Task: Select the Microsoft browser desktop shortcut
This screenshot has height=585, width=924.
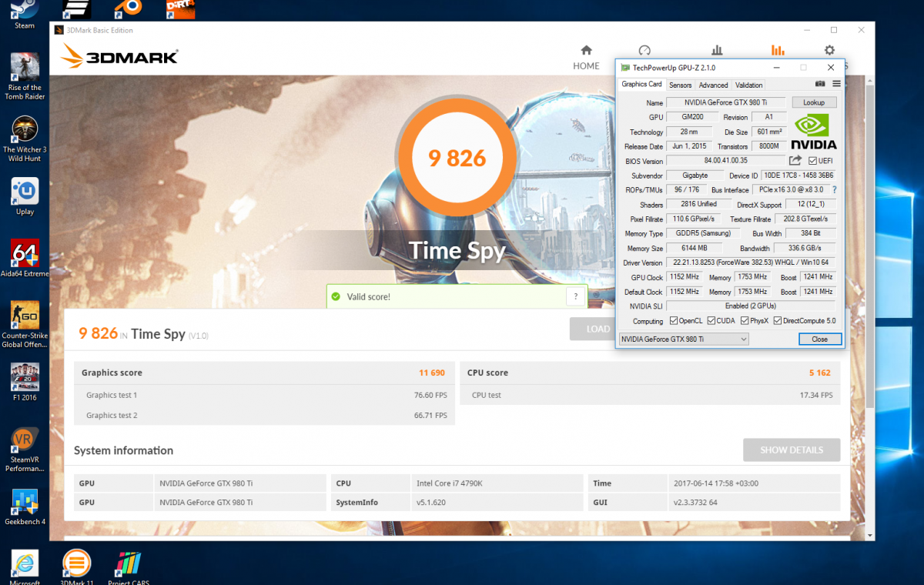Action: pyautogui.click(x=25, y=568)
